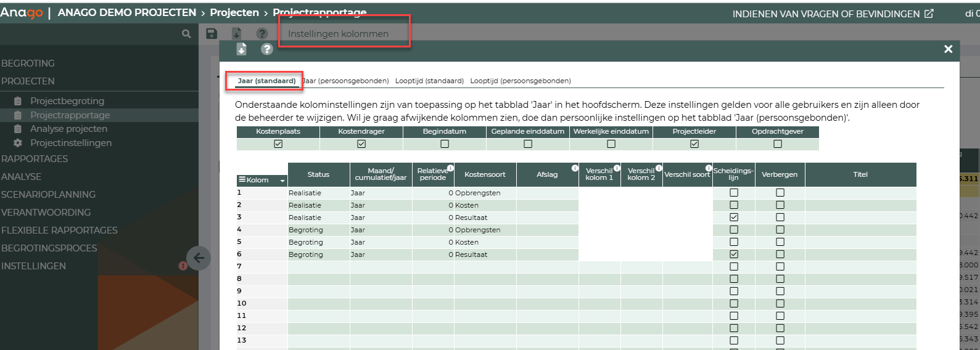The image size is (980, 350).
Task: Open the Kolom header dropdown arrow
Action: tap(282, 181)
